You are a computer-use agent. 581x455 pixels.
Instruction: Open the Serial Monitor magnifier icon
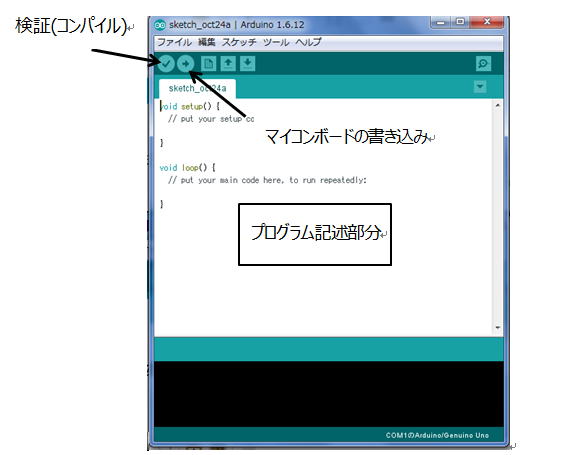pyautogui.click(x=484, y=64)
